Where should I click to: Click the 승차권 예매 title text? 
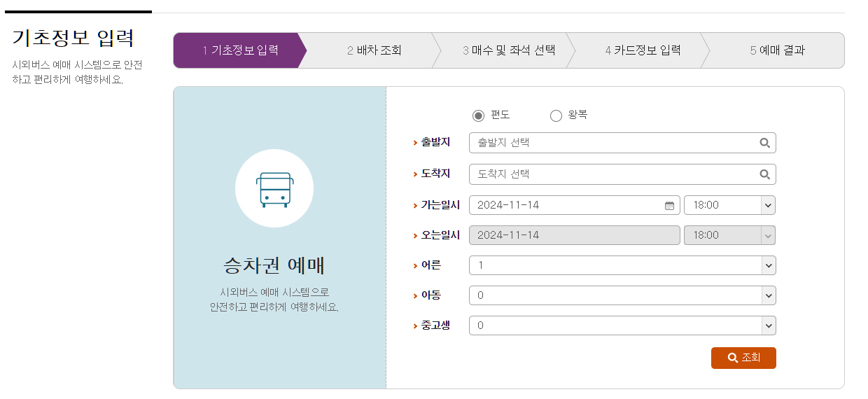click(274, 266)
